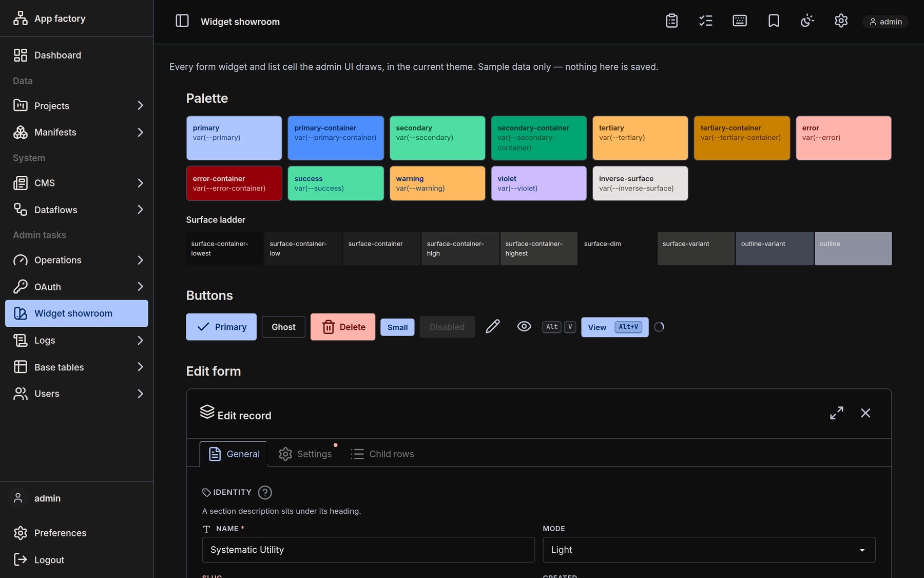The width and height of the screenshot is (924, 578).
Task: Expand the Logs chevron
Action: [x=140, y=340]
